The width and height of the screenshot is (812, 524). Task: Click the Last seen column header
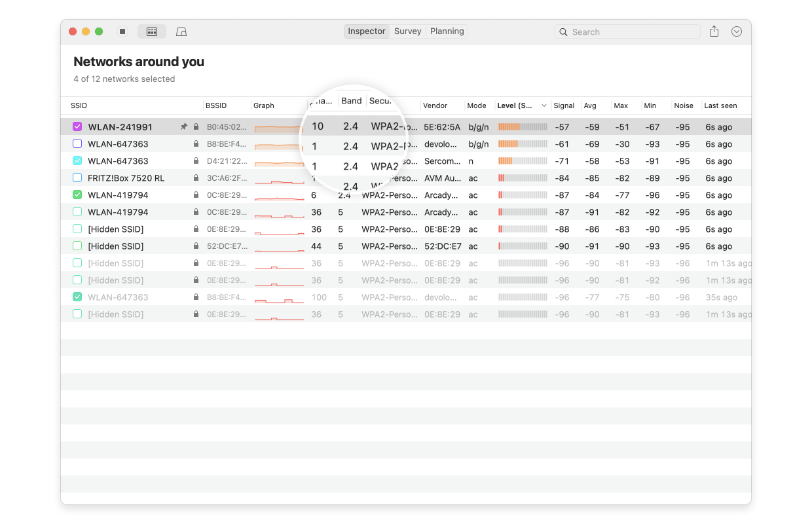click(x=720, y=105)
